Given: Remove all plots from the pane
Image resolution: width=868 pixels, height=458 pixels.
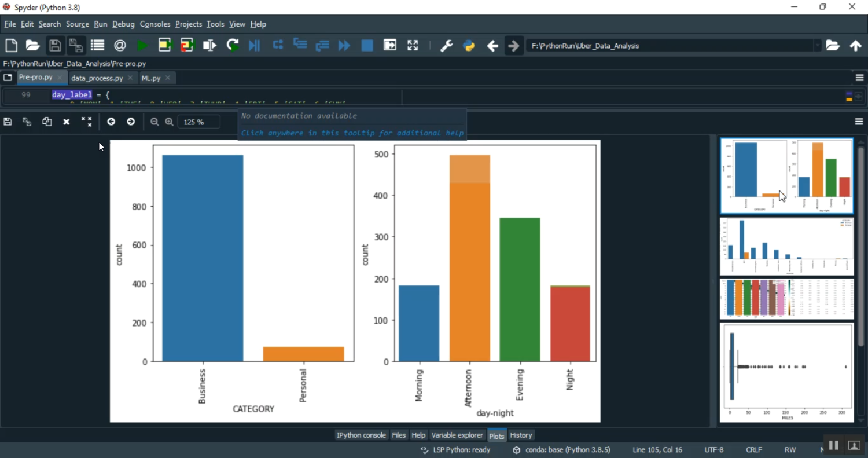Looking at the screenshot, I should pyautogui.click(x=86, y=122).
